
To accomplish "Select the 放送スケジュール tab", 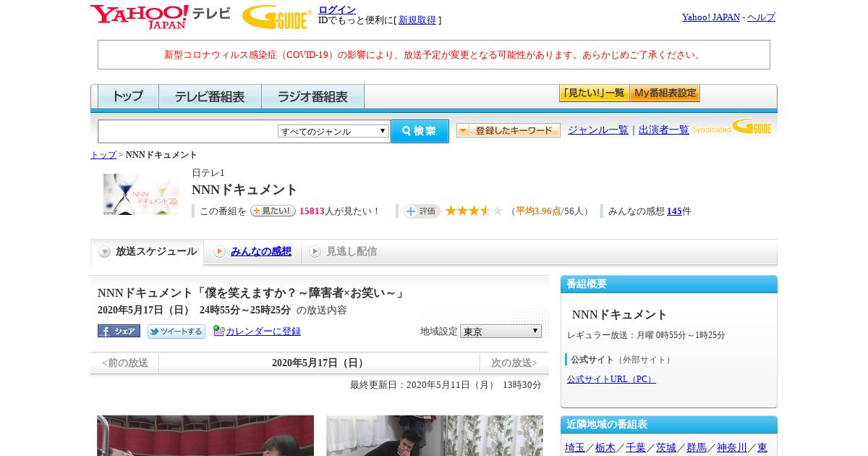I will tap(148, 252).
